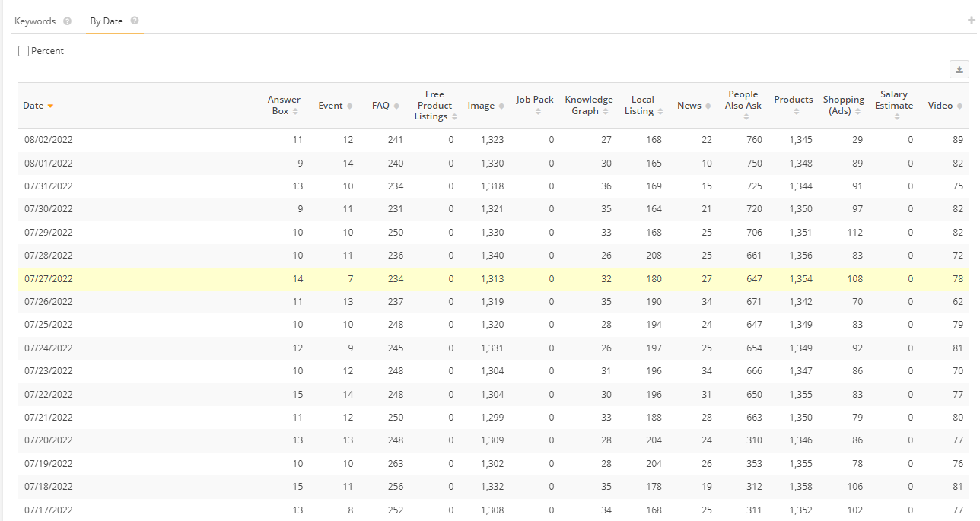980x521 pixels.
Task: Select the By Date tab
Action: [x=107, y=21]
